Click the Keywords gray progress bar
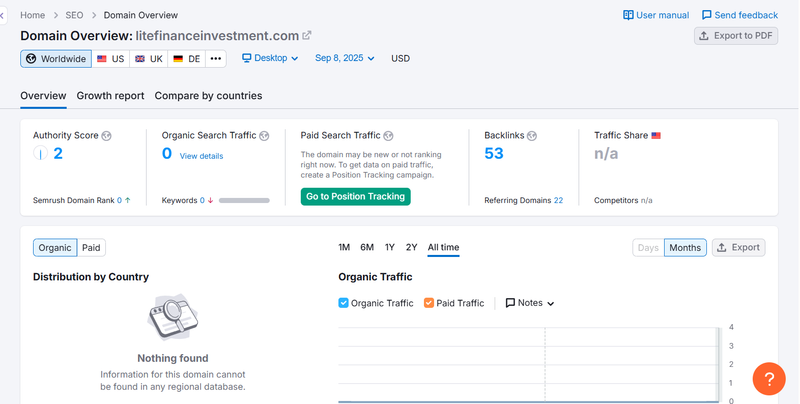The height and width of the screenshot is (404, 800). point(244,200)
